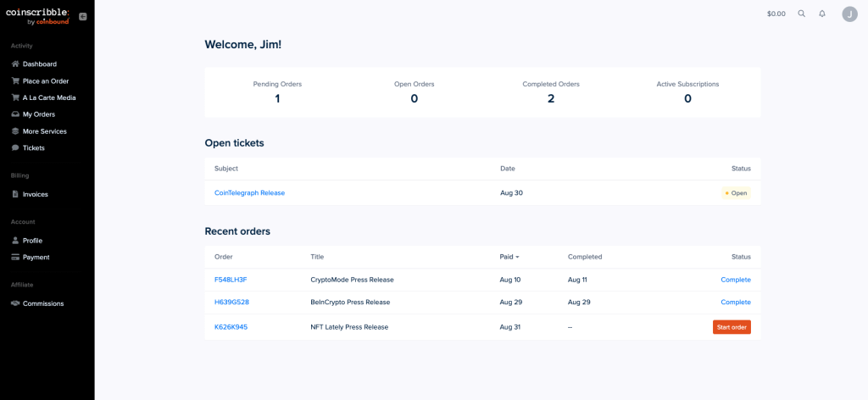Viewport: 868px width, 400px height.
Task: Open order F548LH3F
Action: (x=231, y=280)
